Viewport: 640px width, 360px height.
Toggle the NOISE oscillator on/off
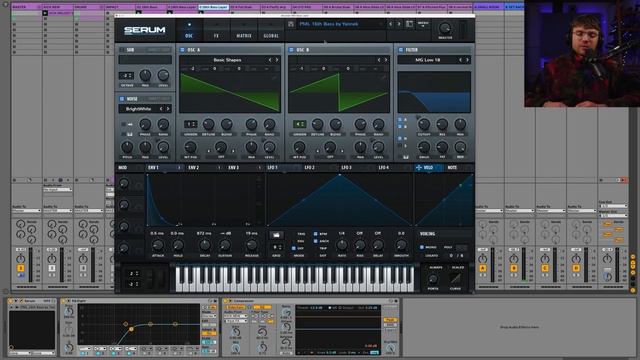click(122, 99)
